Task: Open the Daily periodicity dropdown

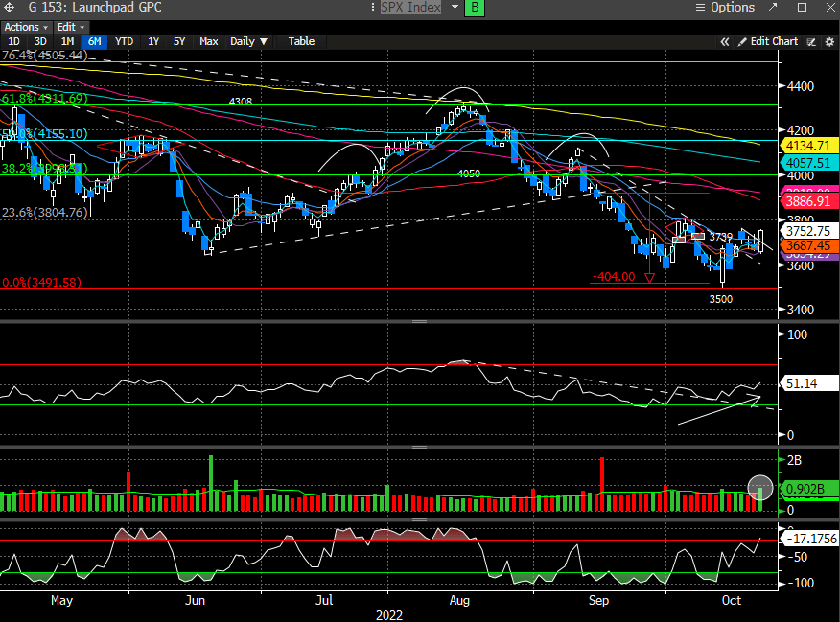Action: click(x=248, y=41)
